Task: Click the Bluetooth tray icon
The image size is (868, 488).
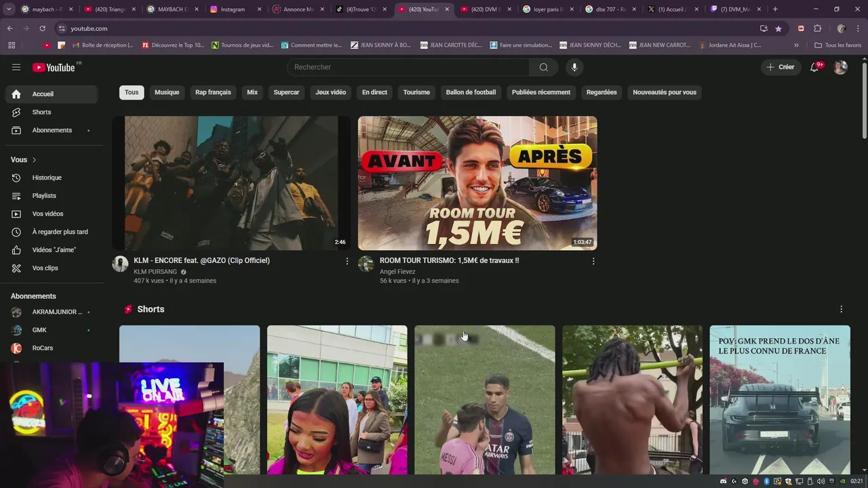Action: coord(767,481)
